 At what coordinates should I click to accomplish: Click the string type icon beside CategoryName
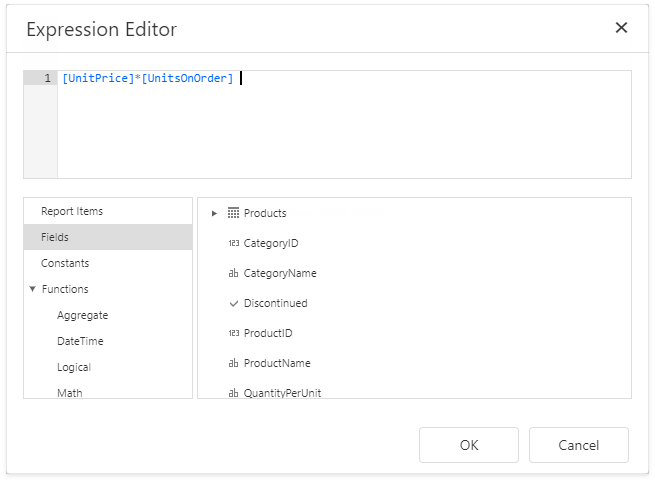click(x=233, y=273)
